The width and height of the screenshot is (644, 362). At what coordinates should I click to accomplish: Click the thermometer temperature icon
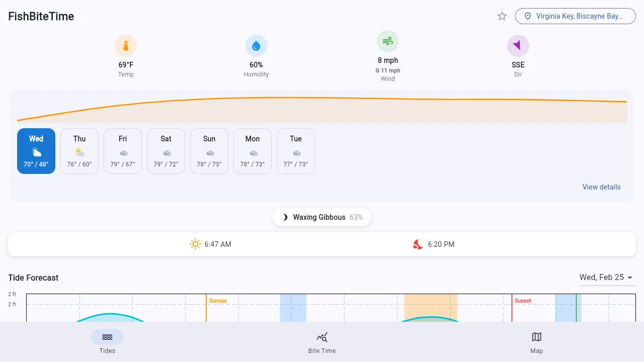tap(126, 45)
